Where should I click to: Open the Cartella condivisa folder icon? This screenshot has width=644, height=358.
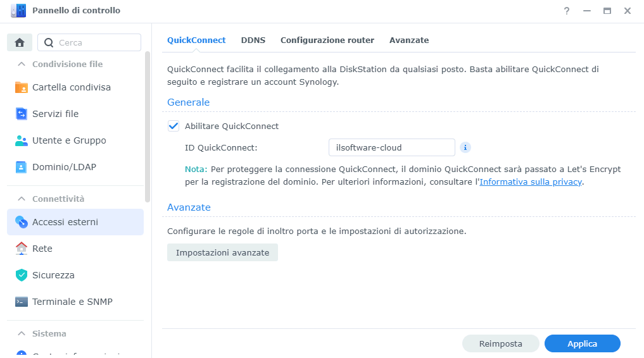(22, 87)
